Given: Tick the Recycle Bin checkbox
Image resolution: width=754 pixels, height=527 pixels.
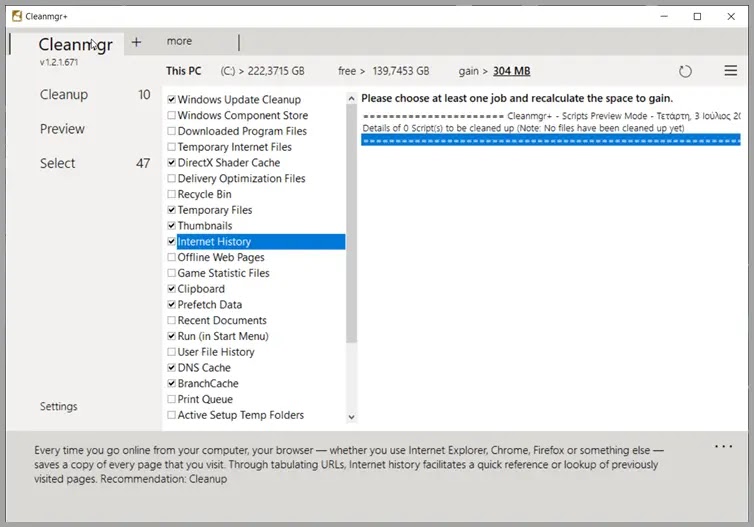Looking at the screenshot, I should click(x=171, y=194).
